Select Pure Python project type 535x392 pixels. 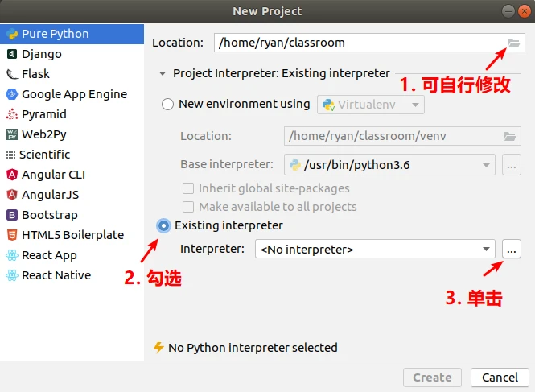pyautogui.click(x=72, y=34)
